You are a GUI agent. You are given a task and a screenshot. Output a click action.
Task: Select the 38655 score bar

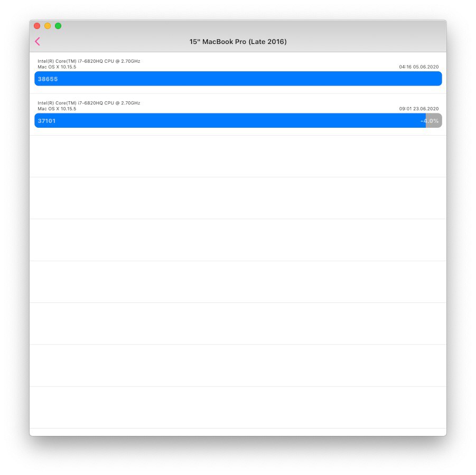238,79
